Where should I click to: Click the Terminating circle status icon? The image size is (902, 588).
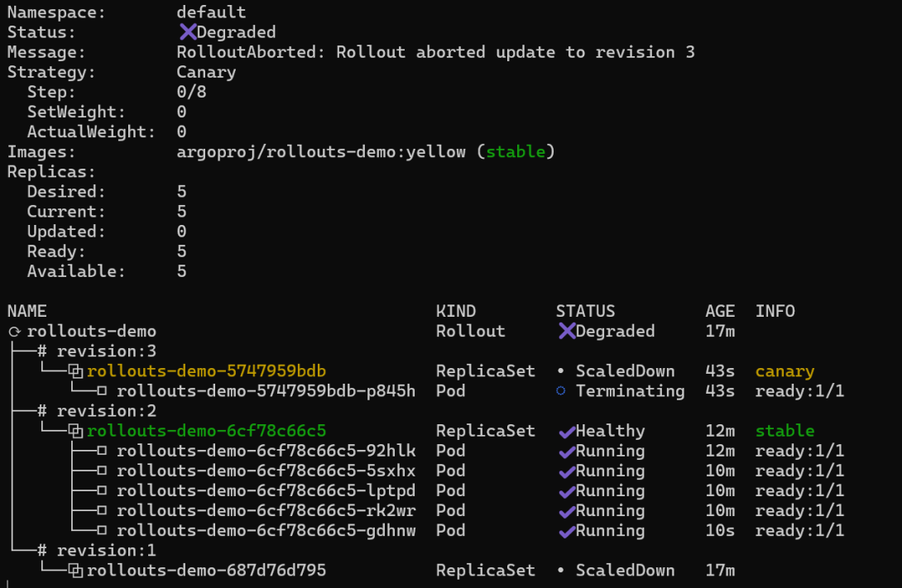pos(561,391)
